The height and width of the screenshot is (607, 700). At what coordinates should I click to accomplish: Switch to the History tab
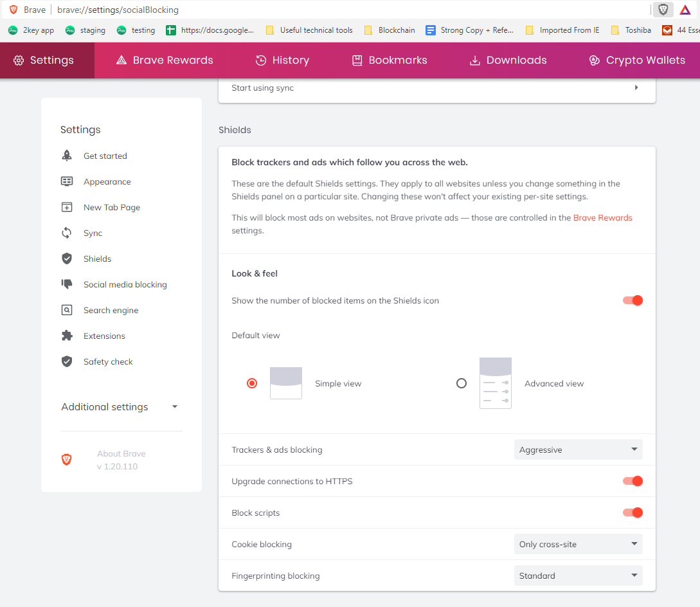point(282,60)
